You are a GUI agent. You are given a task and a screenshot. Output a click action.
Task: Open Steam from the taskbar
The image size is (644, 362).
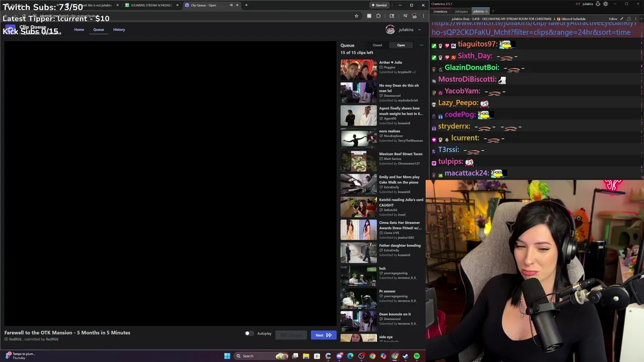point(406,356)
